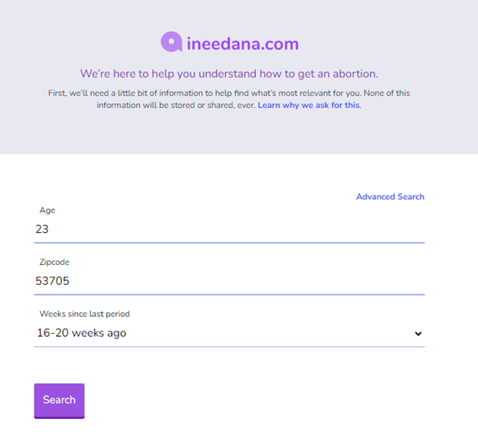Click the headline about understanding abortion
This screenshot has height=448, width=478.
tap(229, 74)
